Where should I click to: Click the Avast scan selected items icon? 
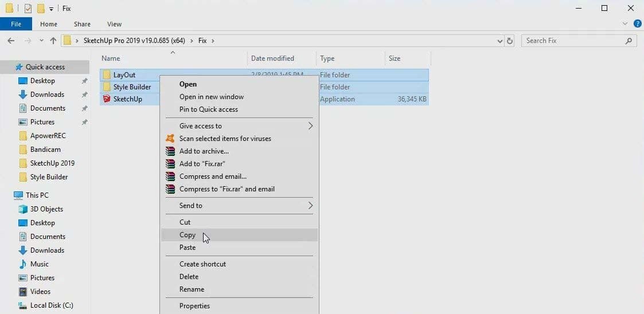[x=170, y=139]
